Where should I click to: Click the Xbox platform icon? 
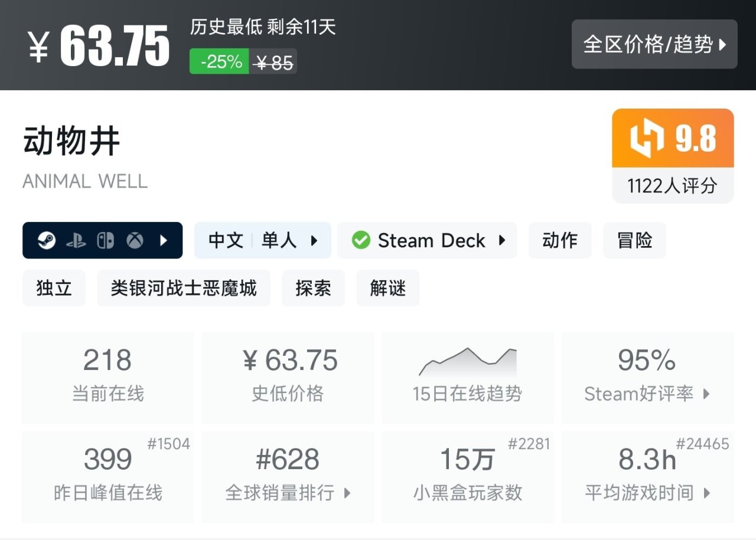click(x=135, y=241)
